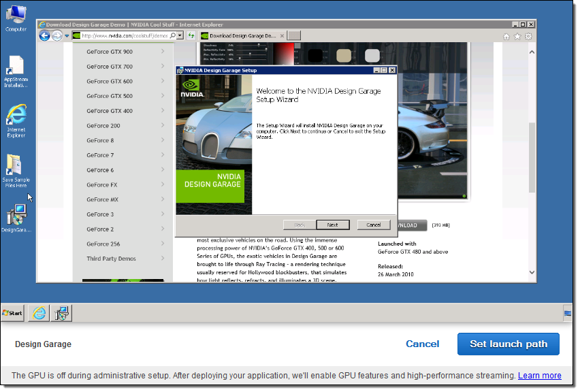Expand the GeForce GTX 900 menu item
This screenshot has height=392, width=580.
[x=125, y=52]
